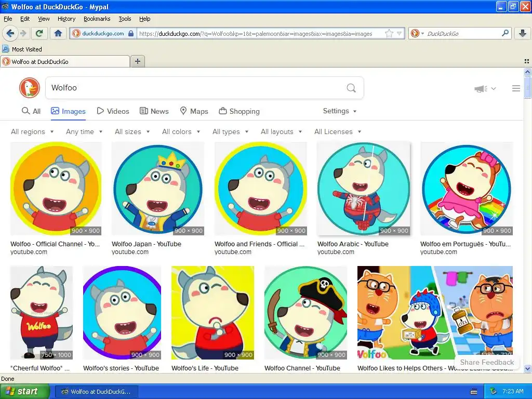
Task: Expand the All layouts filter
Action: point(281,131)
